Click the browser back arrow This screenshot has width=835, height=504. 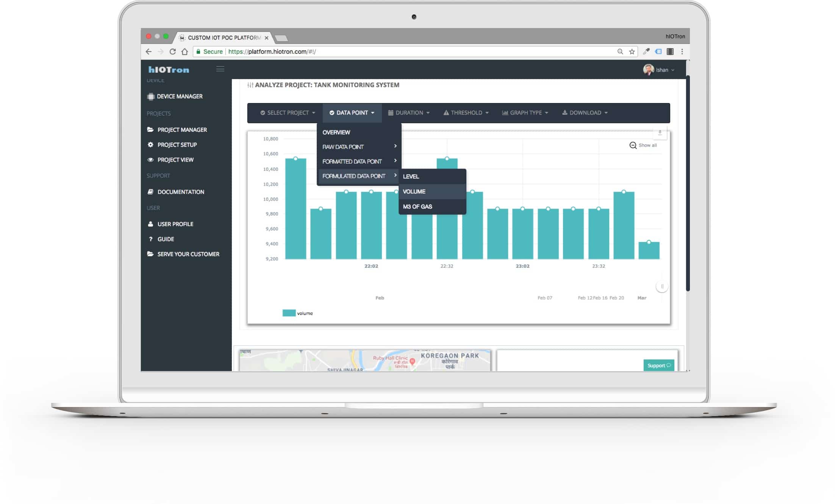(x=149, y=51)
